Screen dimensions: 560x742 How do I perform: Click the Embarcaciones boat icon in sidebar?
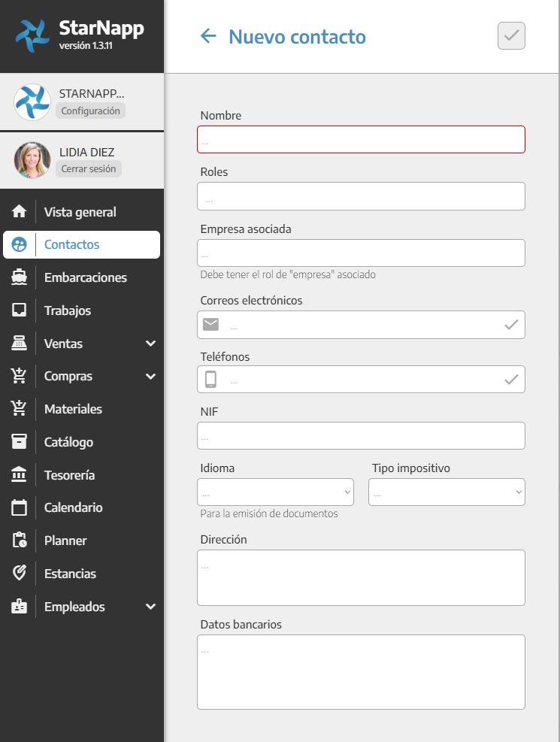20,277
